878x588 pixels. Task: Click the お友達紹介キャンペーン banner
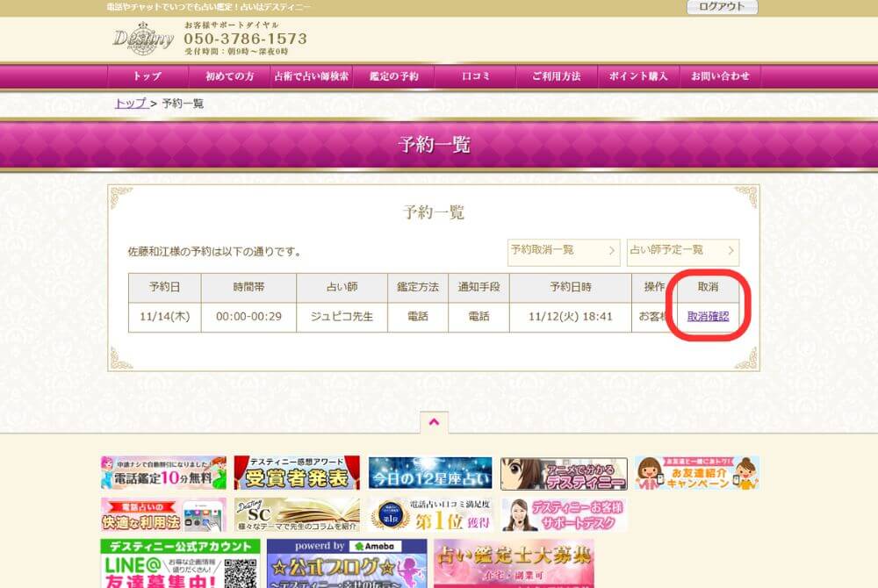696,473
